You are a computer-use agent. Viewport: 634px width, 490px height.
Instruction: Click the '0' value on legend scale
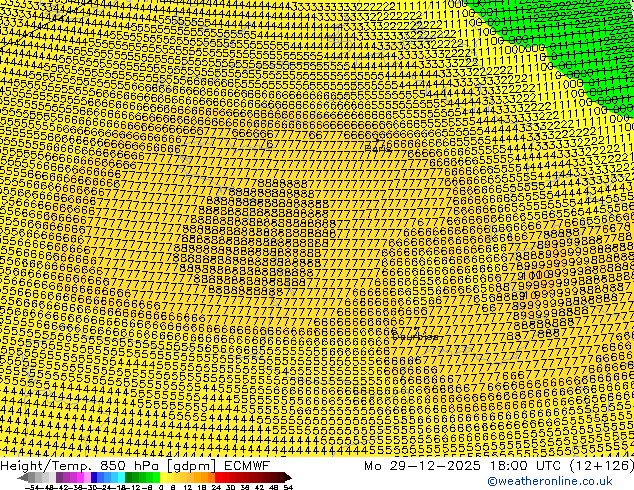coord(161,488)
